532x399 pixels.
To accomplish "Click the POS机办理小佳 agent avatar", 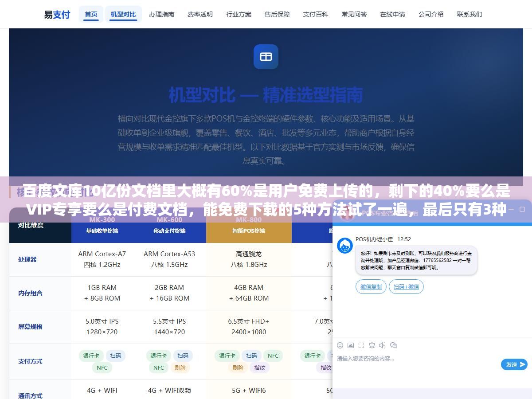I will click(345, 246).
